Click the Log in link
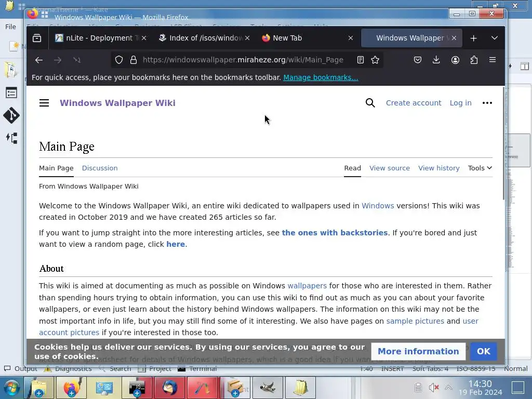This screenshot has width=532, height=399. point(460,103)
